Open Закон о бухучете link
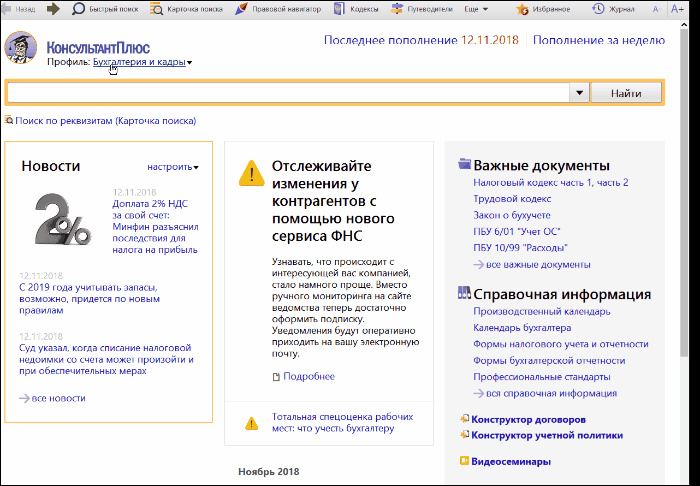This screenshot has height=486, width=700. (x=512, y=215)
